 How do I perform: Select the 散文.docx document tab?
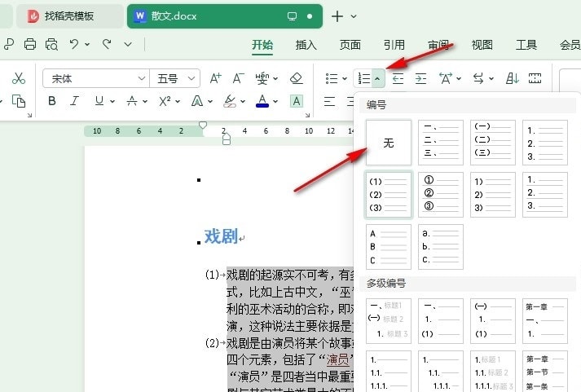coord(225,16)
